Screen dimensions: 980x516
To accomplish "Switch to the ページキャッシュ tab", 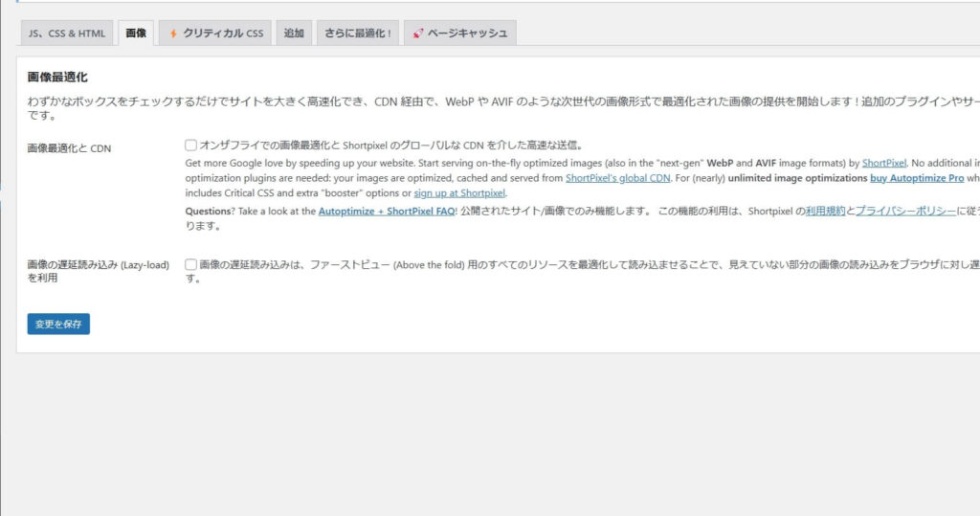I will click(x=459, y=34).
